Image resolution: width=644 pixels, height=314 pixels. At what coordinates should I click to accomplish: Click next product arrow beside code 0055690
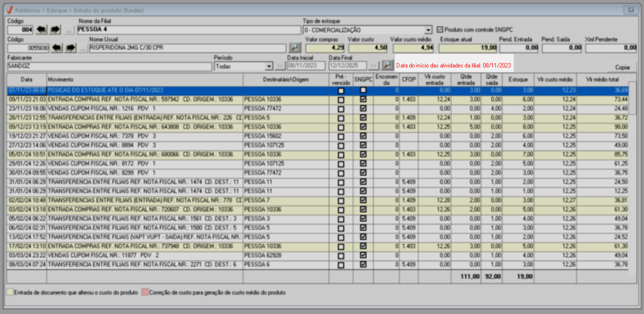tap(70, 48)
